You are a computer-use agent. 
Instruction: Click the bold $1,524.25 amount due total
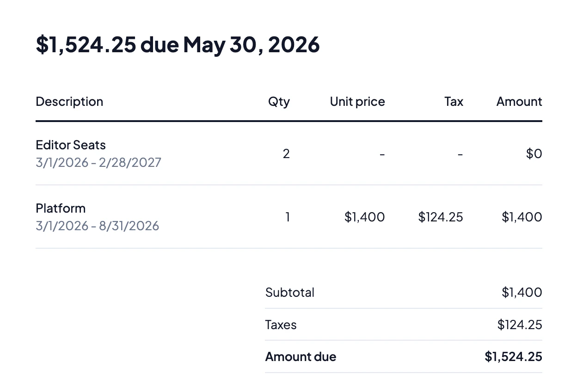tap(513, 356)
